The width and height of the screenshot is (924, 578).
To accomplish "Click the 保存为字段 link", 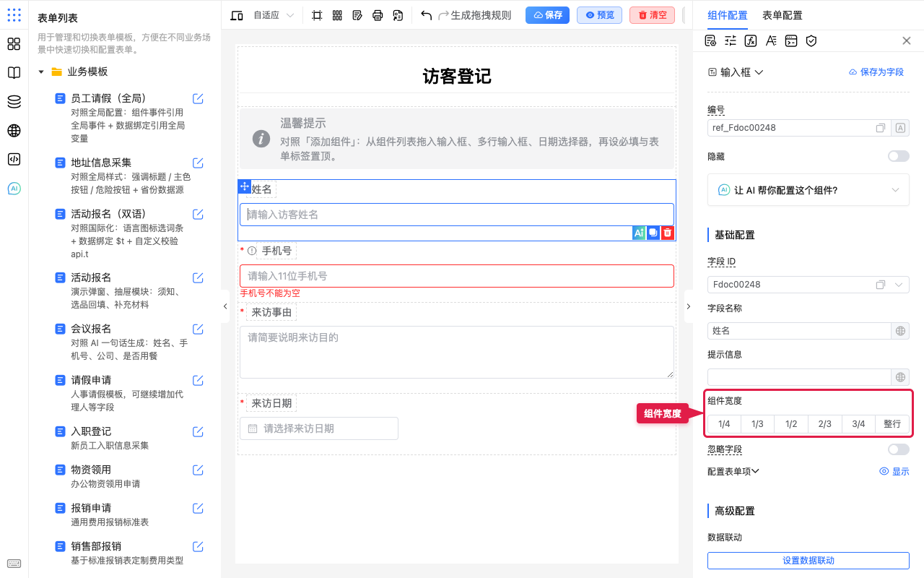I will (x=876, y=72).
